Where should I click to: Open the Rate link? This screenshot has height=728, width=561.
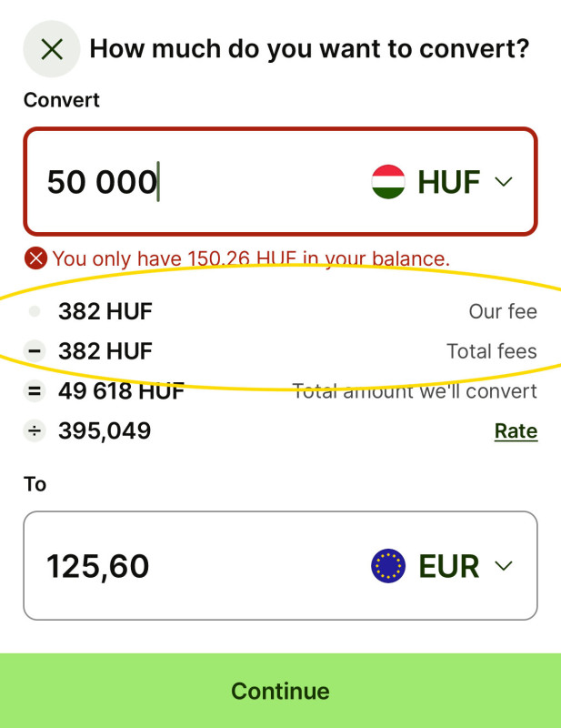tap(516, 431)
